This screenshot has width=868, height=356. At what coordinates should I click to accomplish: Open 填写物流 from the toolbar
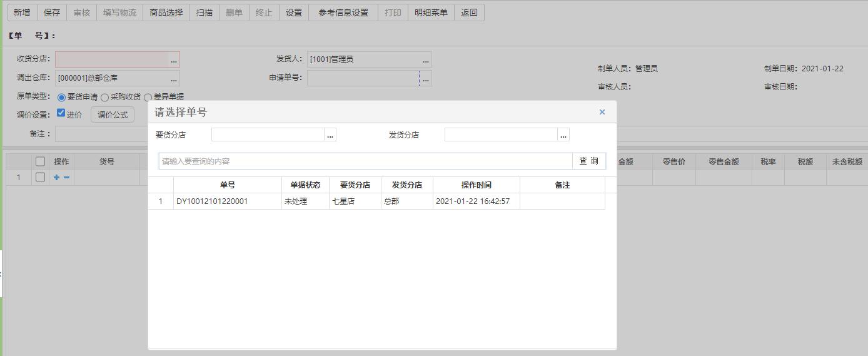tap(120, 13)
